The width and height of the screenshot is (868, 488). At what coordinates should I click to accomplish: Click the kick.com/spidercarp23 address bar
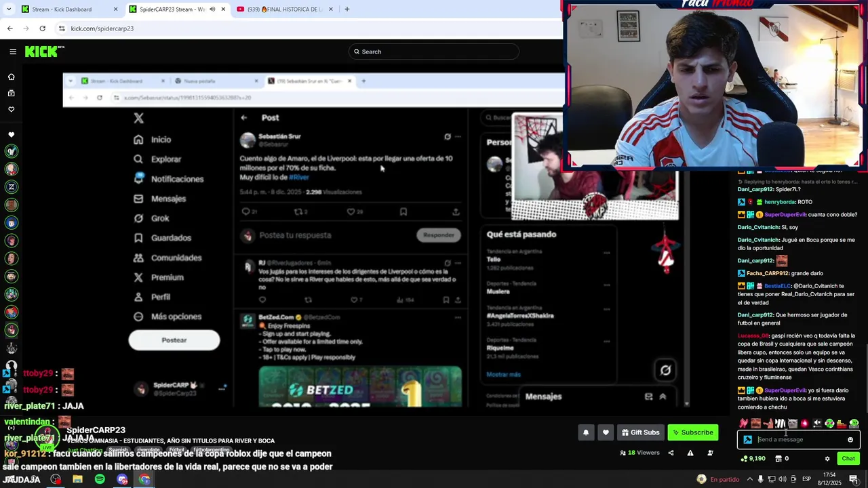pyautogui.click(x=102, y=28)
